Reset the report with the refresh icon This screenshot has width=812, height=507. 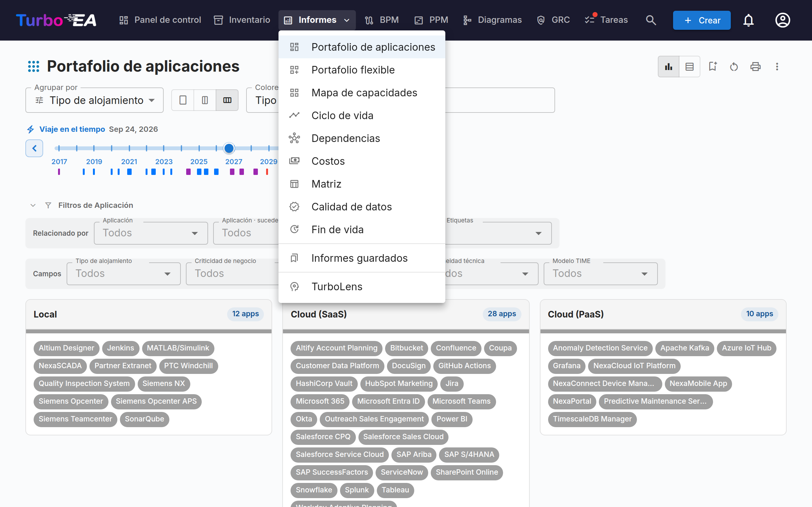pyautogui.click(x=734, y=67)
